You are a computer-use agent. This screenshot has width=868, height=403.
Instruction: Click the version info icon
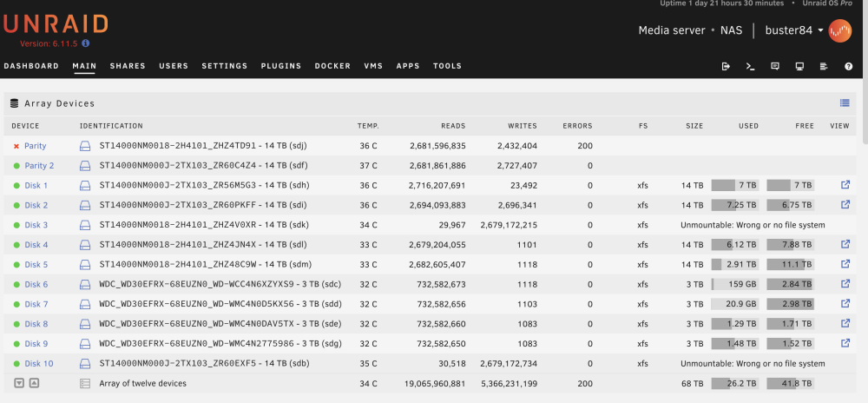(86, 43)
